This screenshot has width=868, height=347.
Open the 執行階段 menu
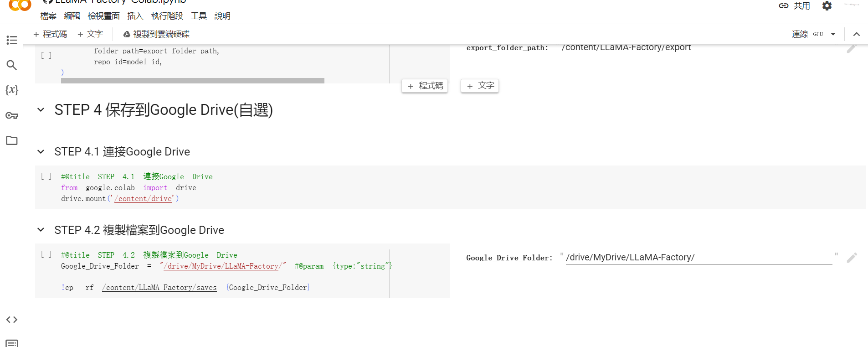click(x=167, y=16)
